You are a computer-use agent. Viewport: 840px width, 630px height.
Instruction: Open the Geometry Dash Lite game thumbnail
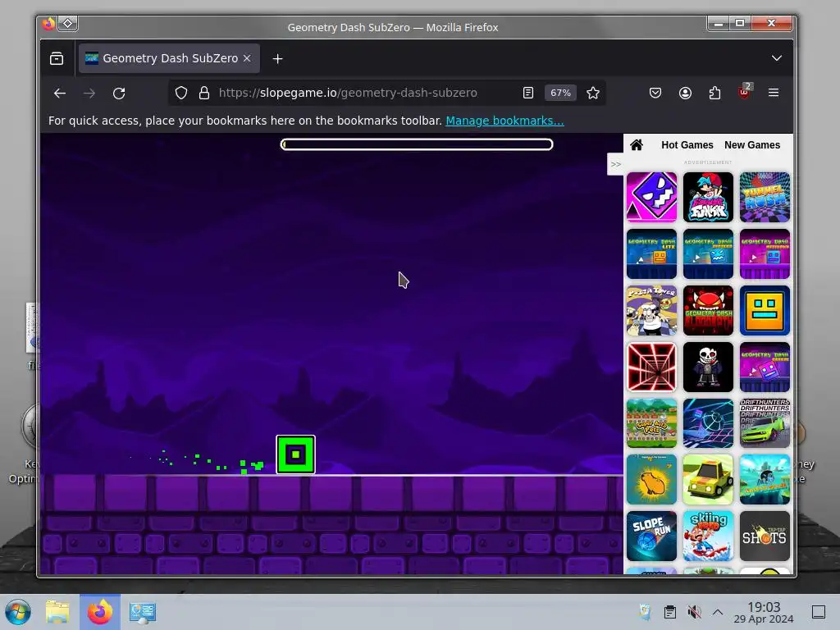pos(651,254)
